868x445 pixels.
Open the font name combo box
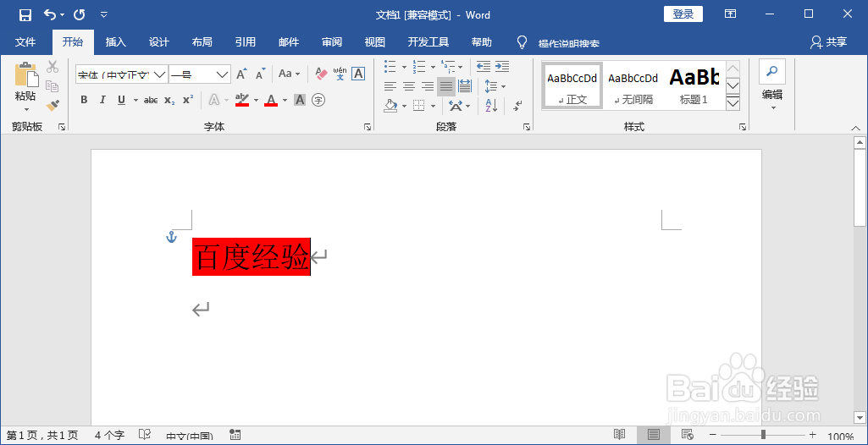[122, 74]
